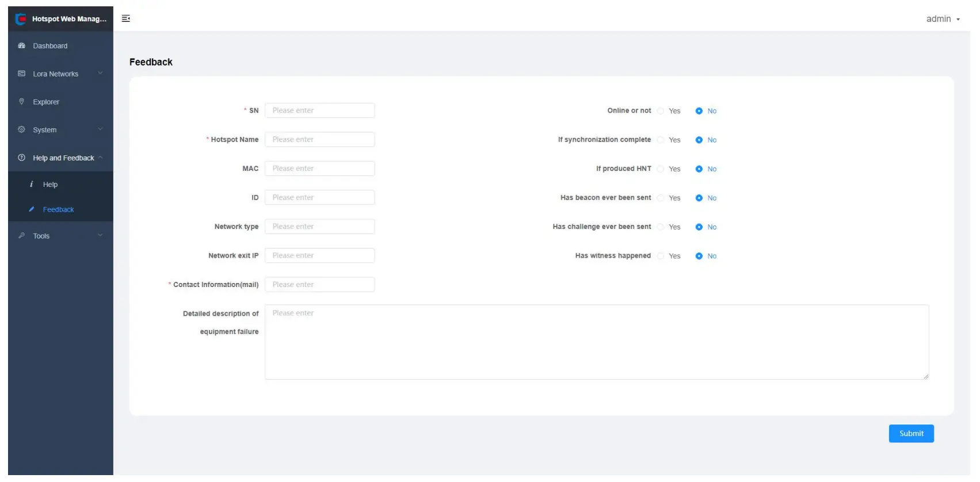Select Yes for If synchronization complete

click(x=661, y=140)
